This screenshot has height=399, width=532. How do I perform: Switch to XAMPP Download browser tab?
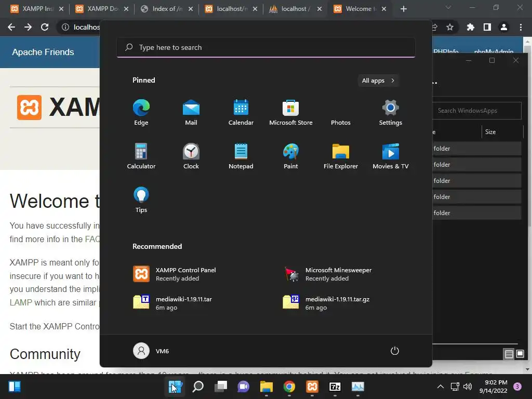(x=102, y=9)
